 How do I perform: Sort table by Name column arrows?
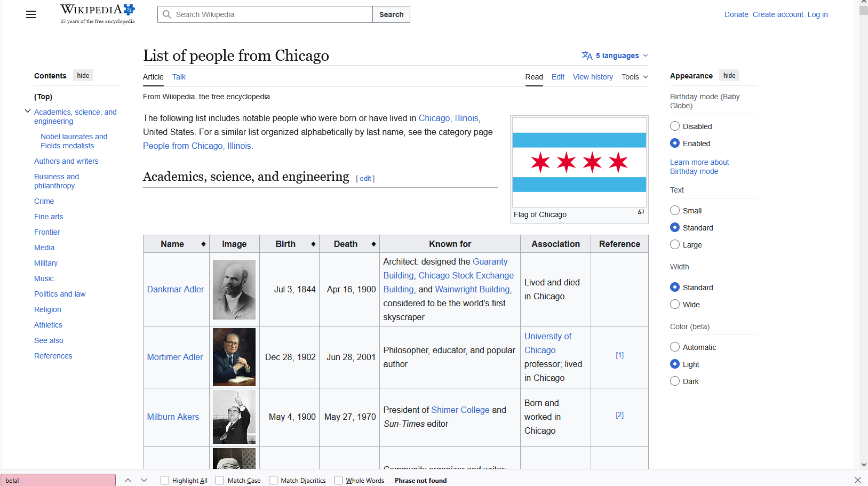coord(203,244)
